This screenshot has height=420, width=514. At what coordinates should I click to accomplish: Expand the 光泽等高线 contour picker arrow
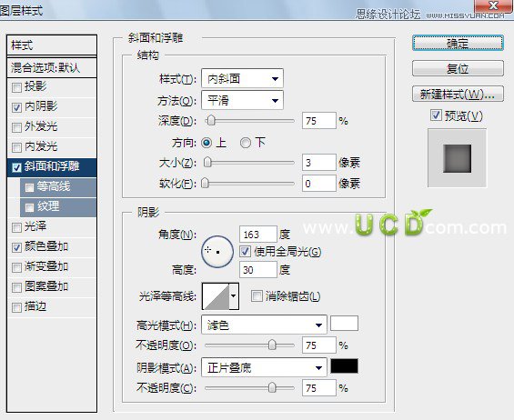pos(234,296)
